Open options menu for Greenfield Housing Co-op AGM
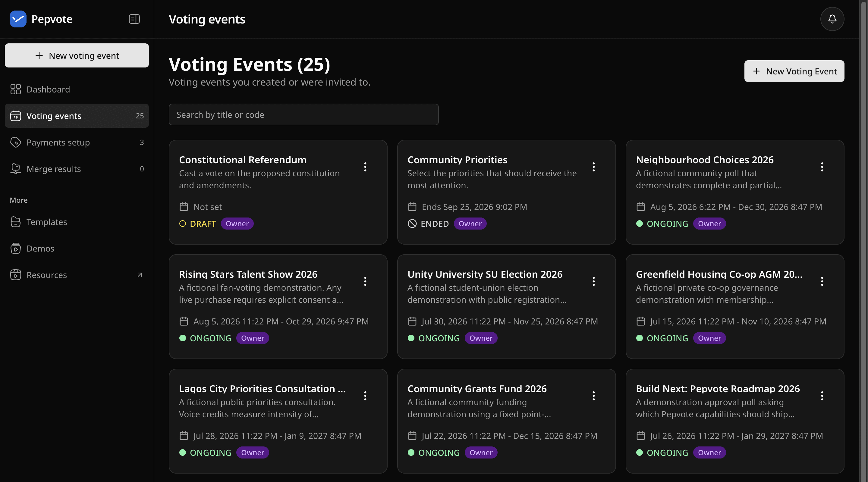868x482 pixels. 822,281
